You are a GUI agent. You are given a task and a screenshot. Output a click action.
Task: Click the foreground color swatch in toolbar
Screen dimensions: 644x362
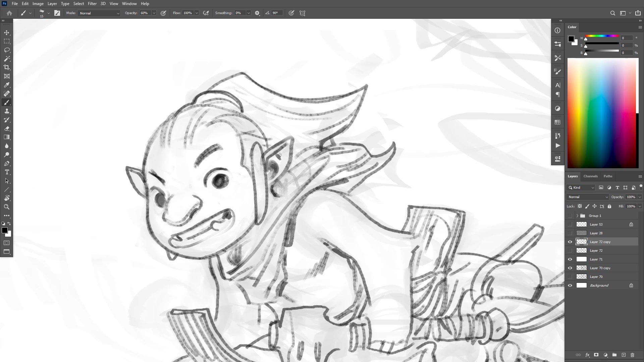4,230
